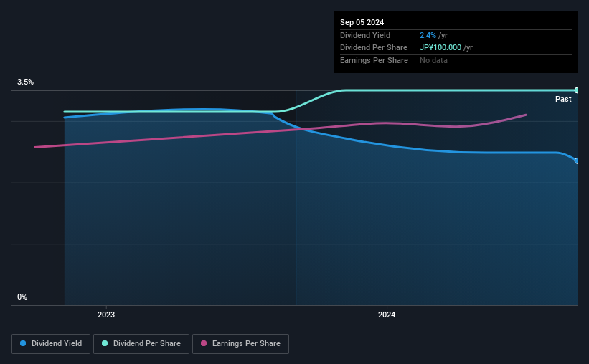This screenshot has height=364, width=589.
Task: Click the No data earnings value
Action: tap(433, 60)
